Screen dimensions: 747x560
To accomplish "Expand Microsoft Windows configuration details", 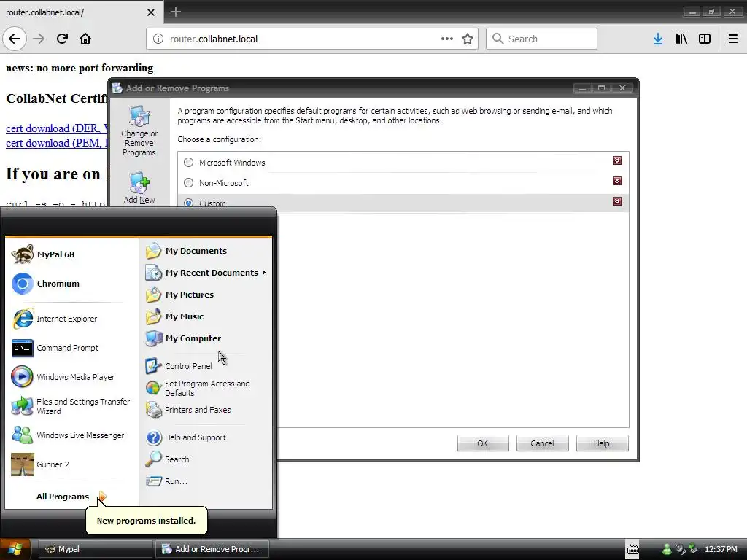I will (617, 160).
